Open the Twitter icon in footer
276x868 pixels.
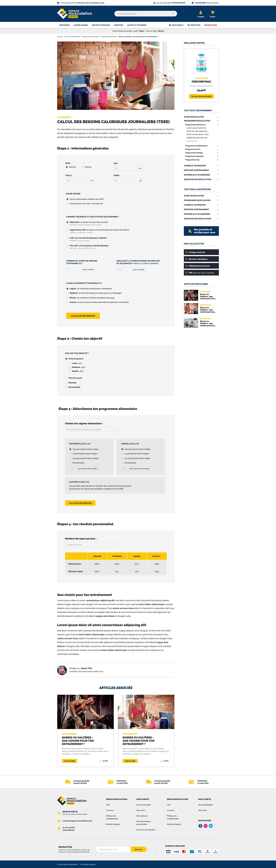pos(211,826)
